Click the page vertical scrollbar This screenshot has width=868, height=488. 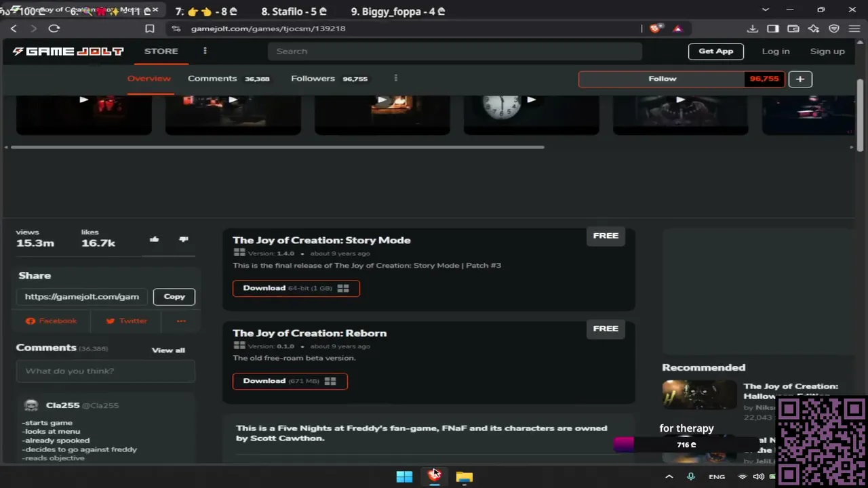coord(861,115)
